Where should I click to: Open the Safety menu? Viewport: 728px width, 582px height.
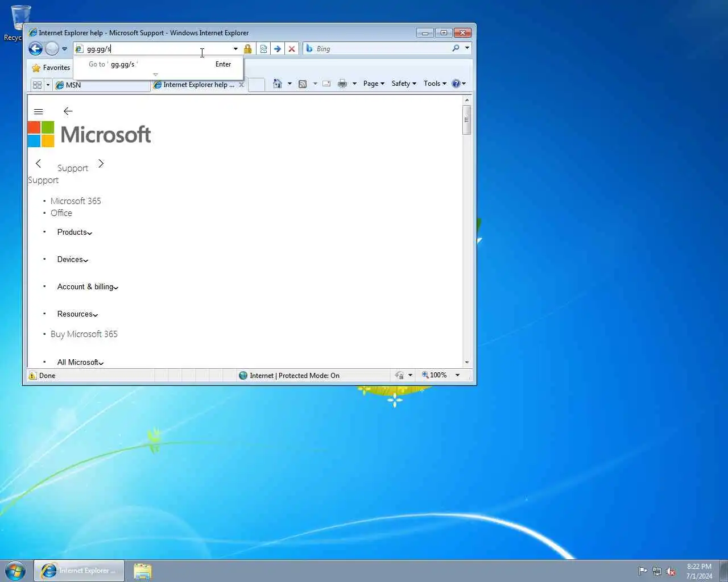pyautogui.click(x=404, y=84)
